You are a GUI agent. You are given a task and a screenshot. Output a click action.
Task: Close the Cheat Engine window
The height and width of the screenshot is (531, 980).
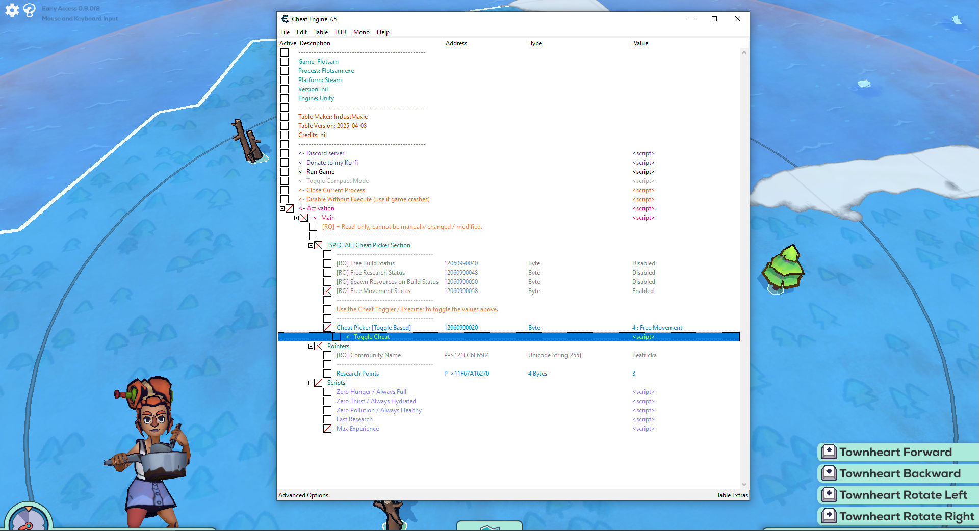737,19
